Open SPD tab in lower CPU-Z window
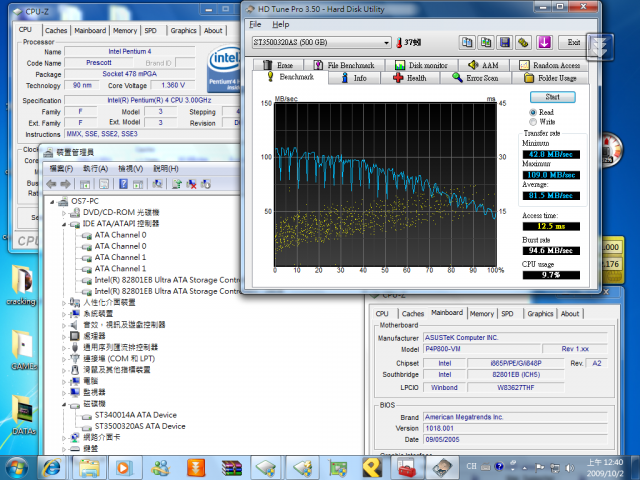The image size is (640, 480). [507, 314]
